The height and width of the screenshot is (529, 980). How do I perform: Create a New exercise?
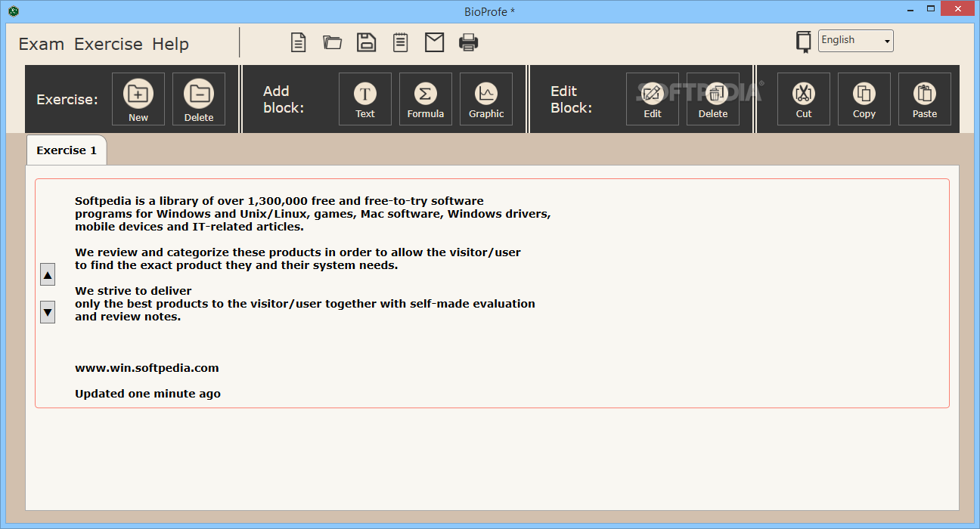[138, 99]
